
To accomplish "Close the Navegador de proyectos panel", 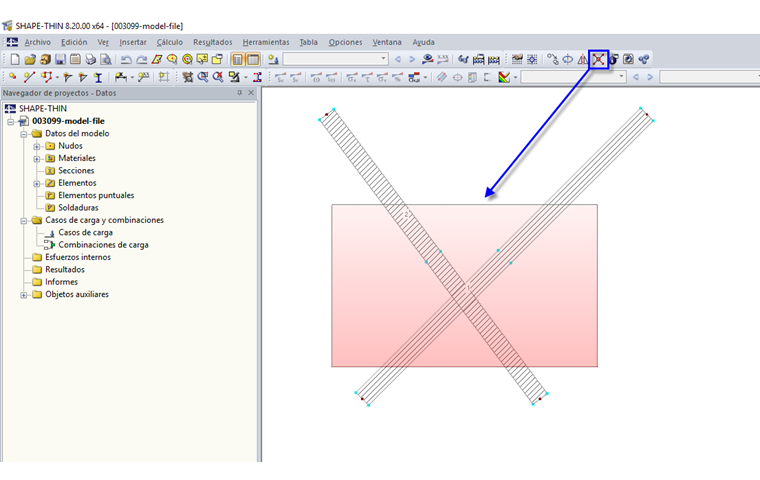I will coord(251,93).
